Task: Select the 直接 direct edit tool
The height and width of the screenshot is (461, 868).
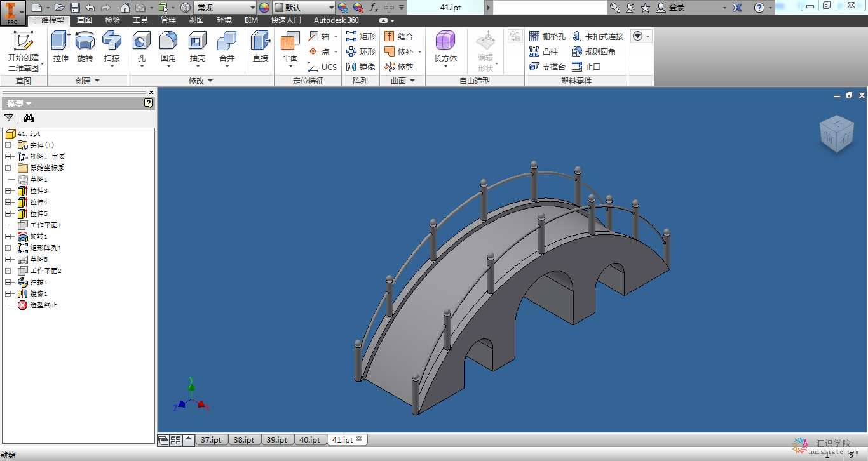Action: 261,46
